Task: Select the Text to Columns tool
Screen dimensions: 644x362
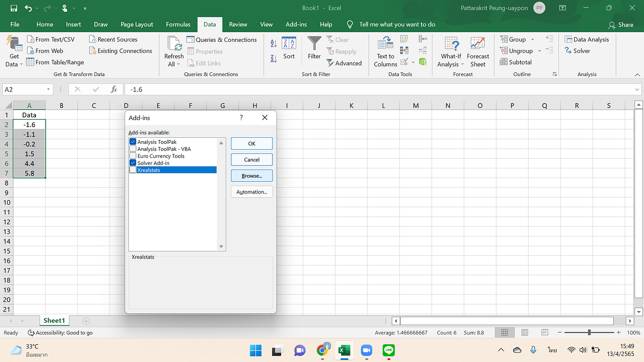Action: point(385,51)
